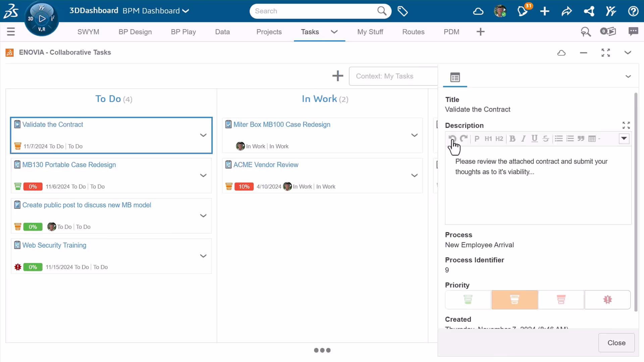The image size is (644, 362).
Task: Open the 3DS compass logo icon
Action: pos(11,11)
